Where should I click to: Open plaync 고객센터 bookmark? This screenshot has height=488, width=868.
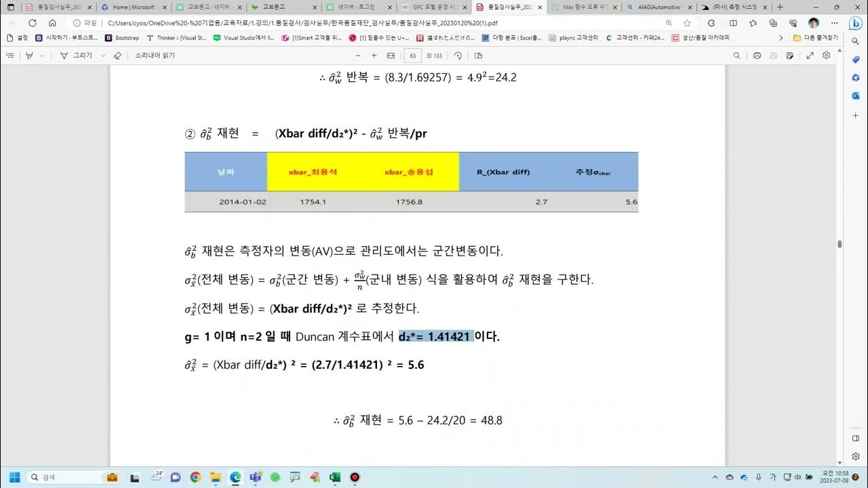click(572, 38)
